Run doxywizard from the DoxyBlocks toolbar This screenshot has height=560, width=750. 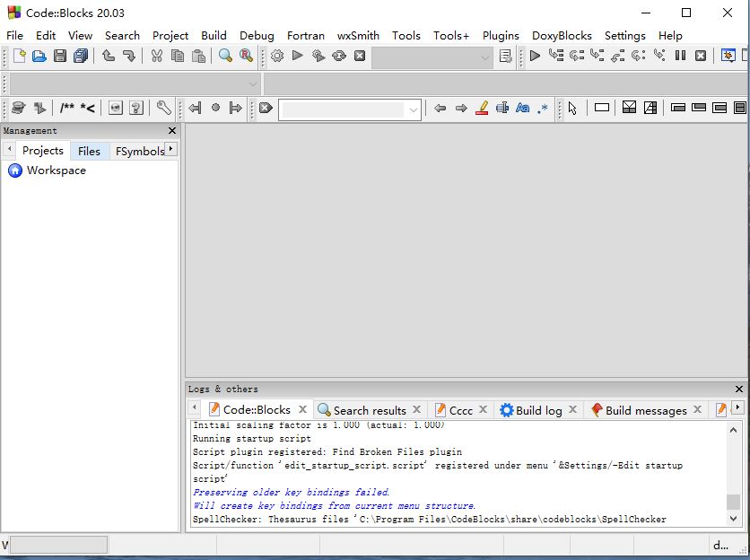coord(18,108)
